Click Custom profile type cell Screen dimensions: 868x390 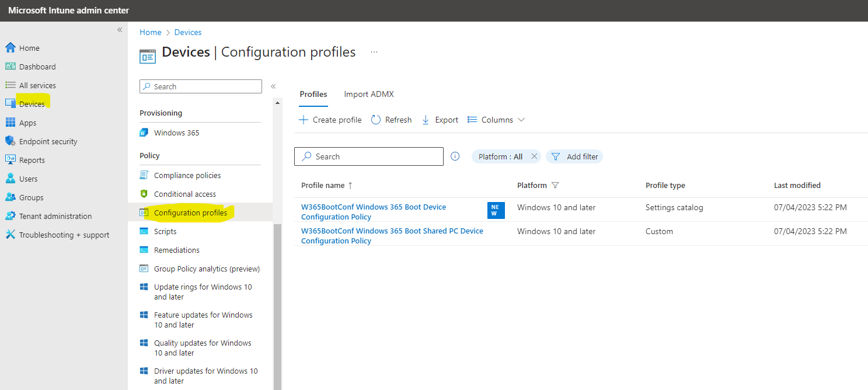coord(659,231)
